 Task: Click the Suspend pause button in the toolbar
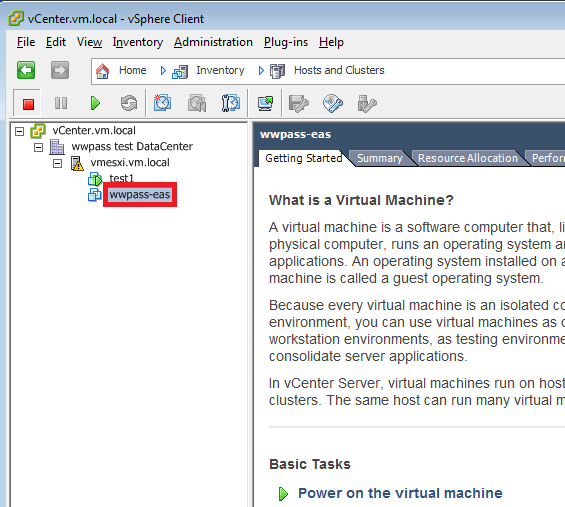(61, 103)
